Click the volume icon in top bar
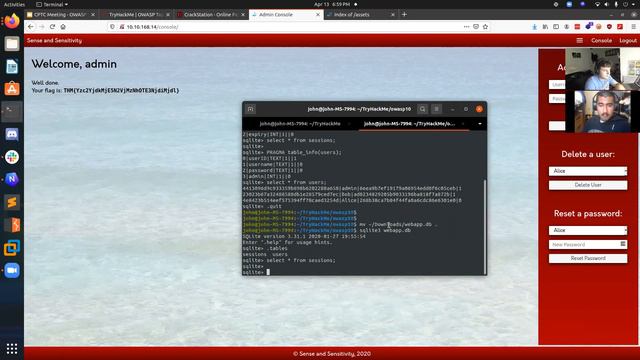Viewport: 640px width, 360px height. click(606, 4)
